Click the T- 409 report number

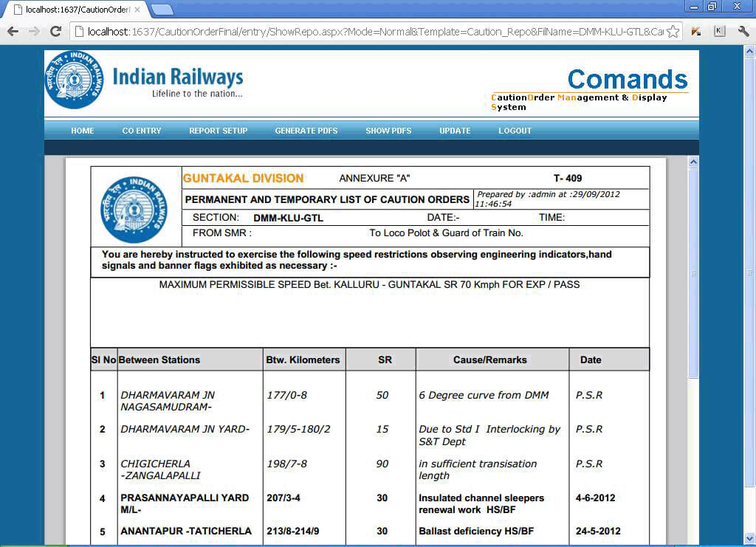click(568, 179)
